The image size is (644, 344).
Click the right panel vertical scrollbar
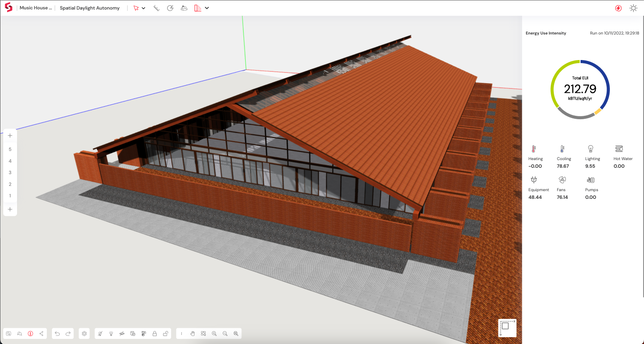click(643, 158)
